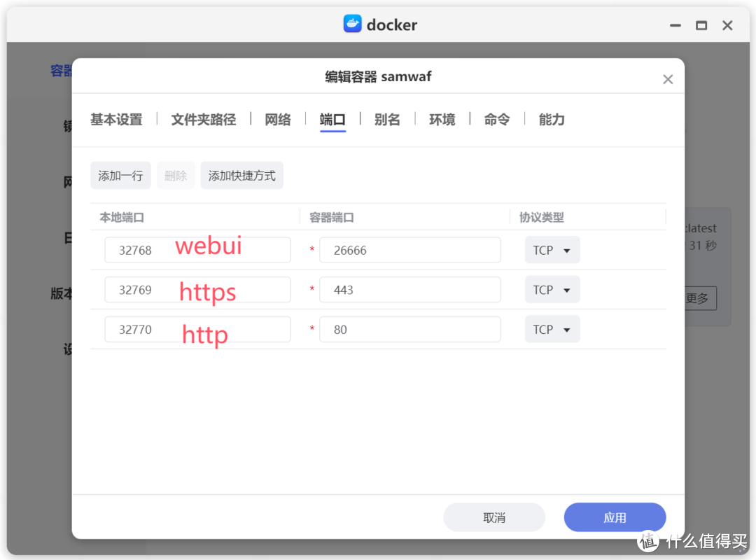Show the 能力 tab
This screenshot has height=560, width=756.
552,120
